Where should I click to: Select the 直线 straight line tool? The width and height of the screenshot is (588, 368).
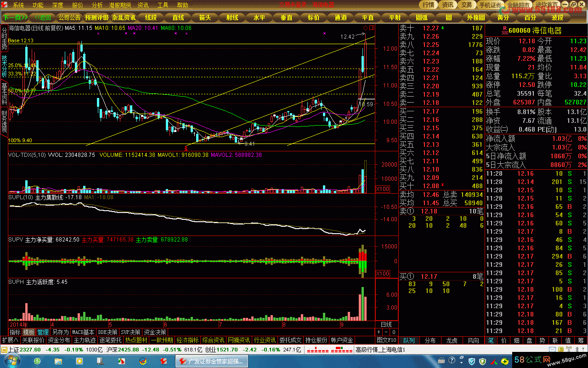point(178,18)
